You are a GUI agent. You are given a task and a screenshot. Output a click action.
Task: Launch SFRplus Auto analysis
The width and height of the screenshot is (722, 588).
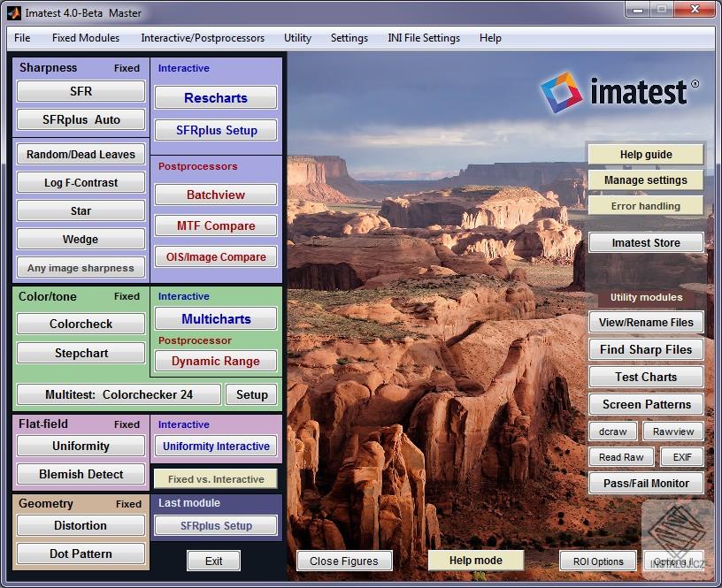coord(80,119)
